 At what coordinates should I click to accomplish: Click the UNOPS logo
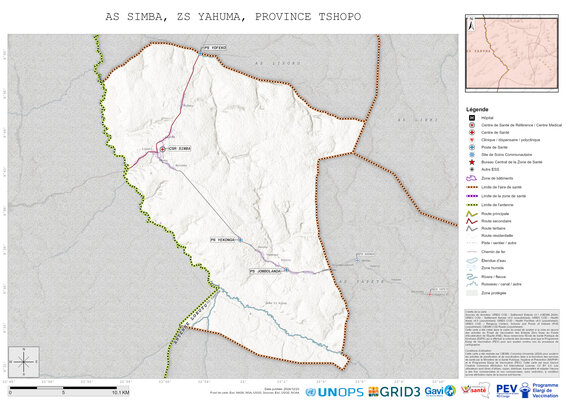[334, 392]
